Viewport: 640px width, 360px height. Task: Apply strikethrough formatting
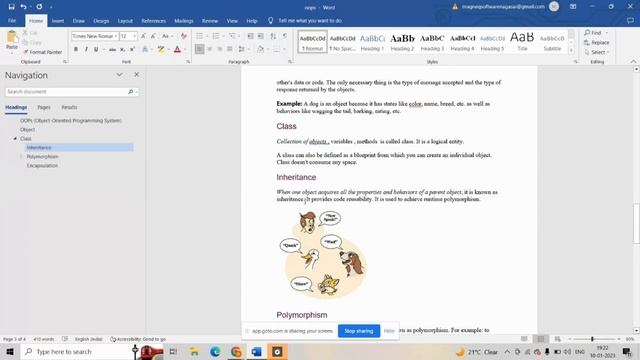tap(112, 49)
